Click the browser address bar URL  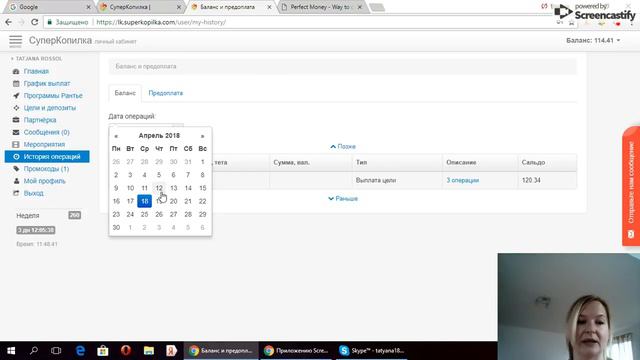point(161,22)
